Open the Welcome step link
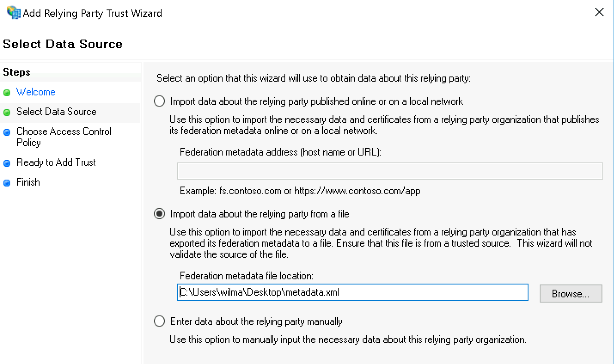Viewport: 614px width, 364px height. pos(36,92)
